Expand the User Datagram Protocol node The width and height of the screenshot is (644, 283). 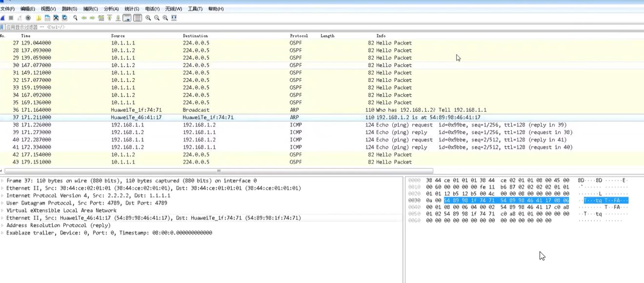click(2, 203)
